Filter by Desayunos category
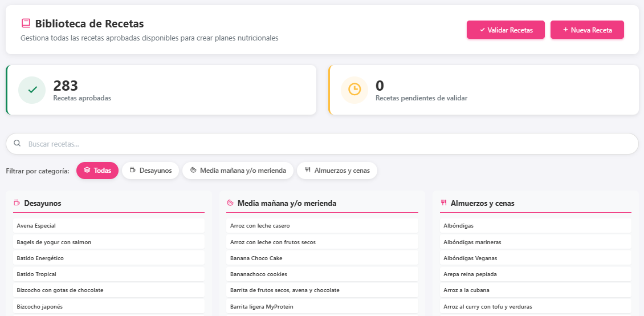The height and width of the screenshot is (316, 644). pyautogui.click(x=150, y=171)
